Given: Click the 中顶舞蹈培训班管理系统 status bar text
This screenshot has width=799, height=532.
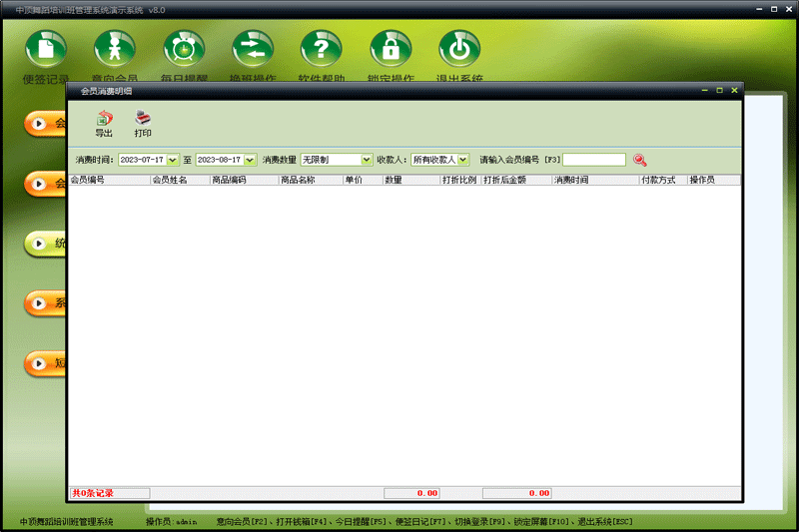Looking at the screenshot, I should coord(66,522).
